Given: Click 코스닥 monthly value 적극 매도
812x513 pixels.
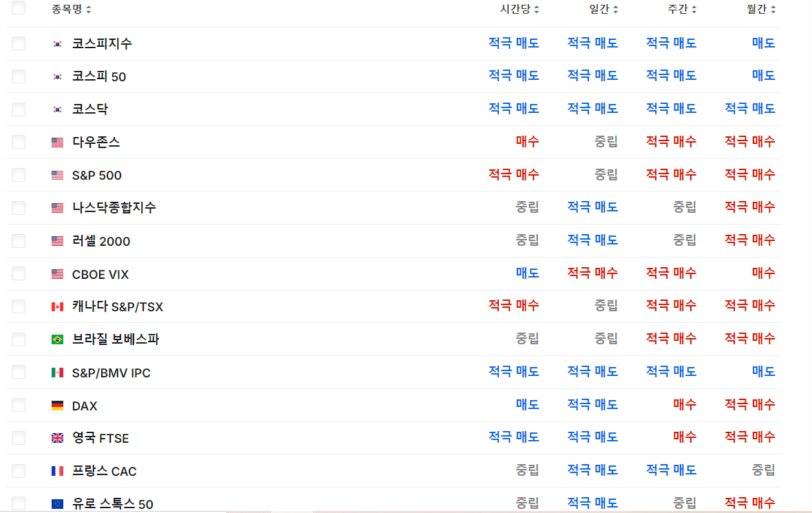Looking at the screenshot, I should pyautogui.click(x=750, y=108).
